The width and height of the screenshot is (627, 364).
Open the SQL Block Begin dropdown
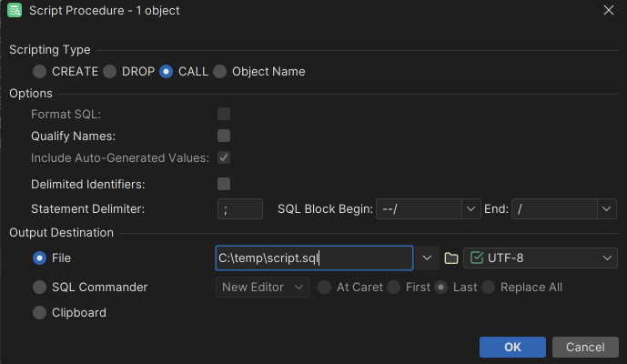(x=470, y=209)
